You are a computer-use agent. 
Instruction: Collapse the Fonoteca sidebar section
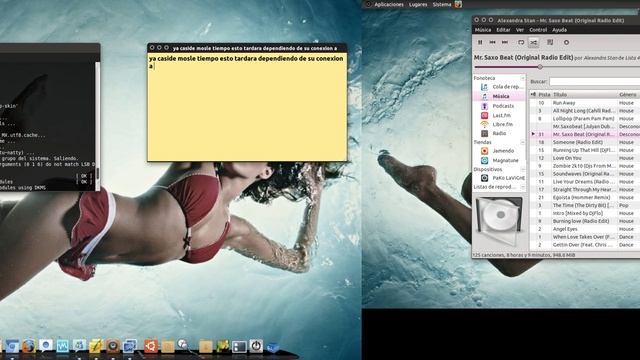[522, 78]
